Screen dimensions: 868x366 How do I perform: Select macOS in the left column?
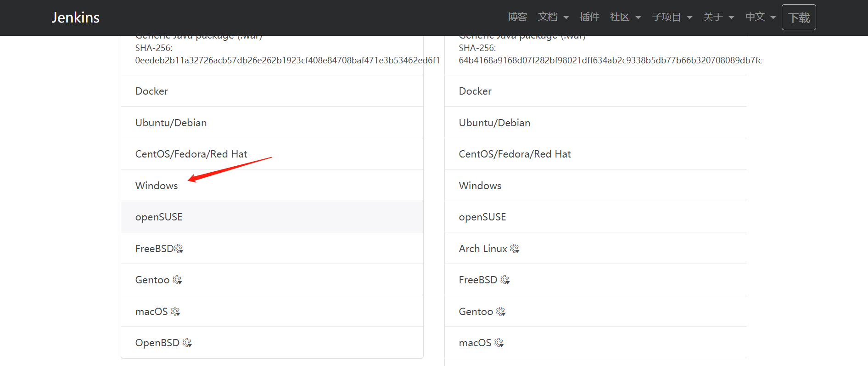tap(272, 311)
